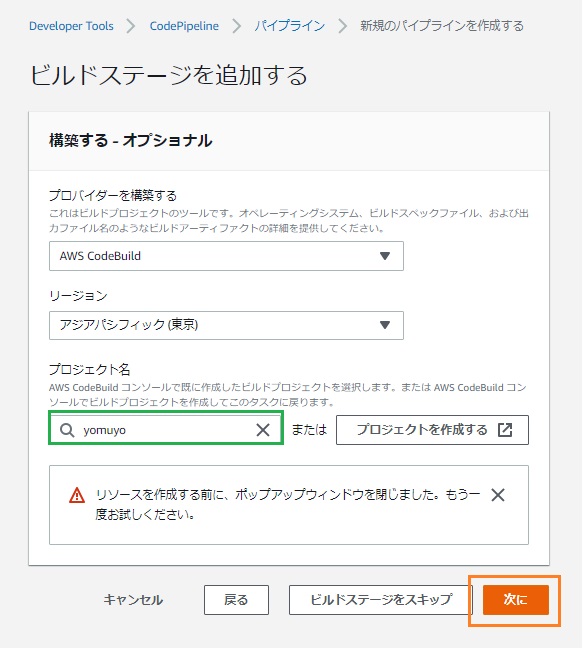Click キャンセル to cancel
The width and height of the screenshot is (584, 648).
pyautogui.click(x=133, y=600)
